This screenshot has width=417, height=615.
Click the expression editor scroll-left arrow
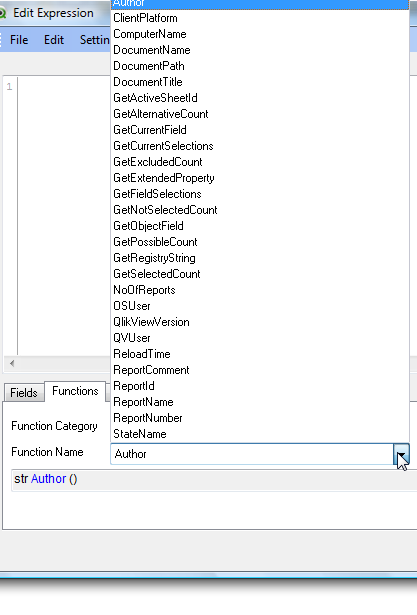12,363
